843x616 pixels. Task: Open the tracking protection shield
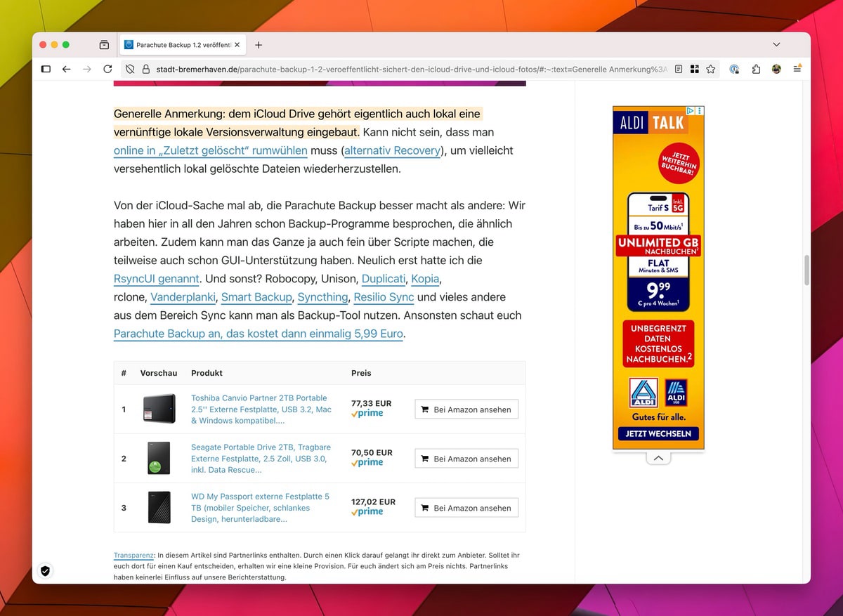(130, 69)
